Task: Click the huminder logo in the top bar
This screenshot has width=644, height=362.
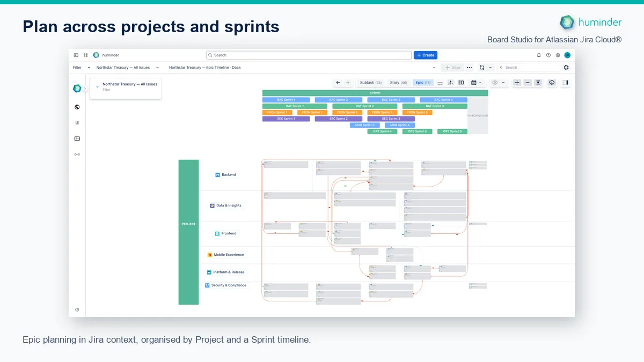Action: [x=96, y=55]
